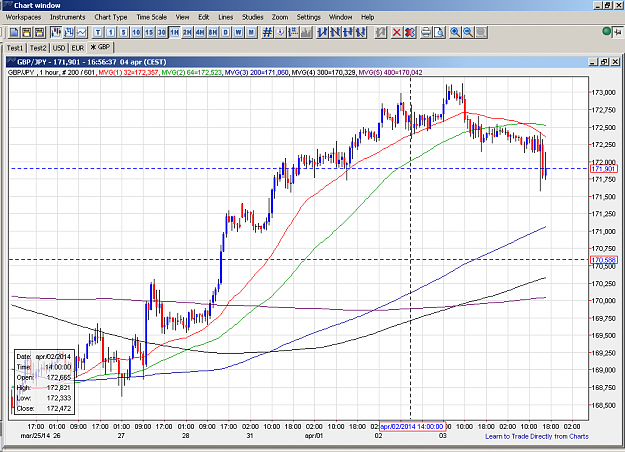Click the zoom in magnifier icon
The width and height of the screenshot is (625, 452).
click(455, 32)
